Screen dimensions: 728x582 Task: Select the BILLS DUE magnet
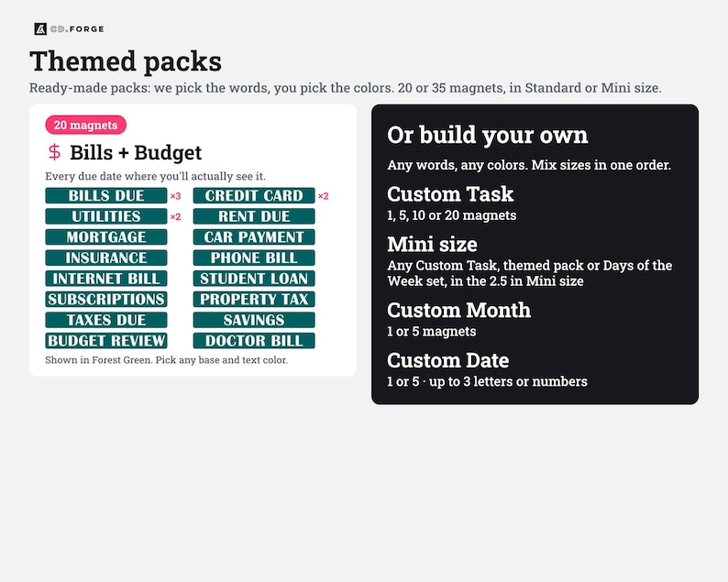coord(106,195)
